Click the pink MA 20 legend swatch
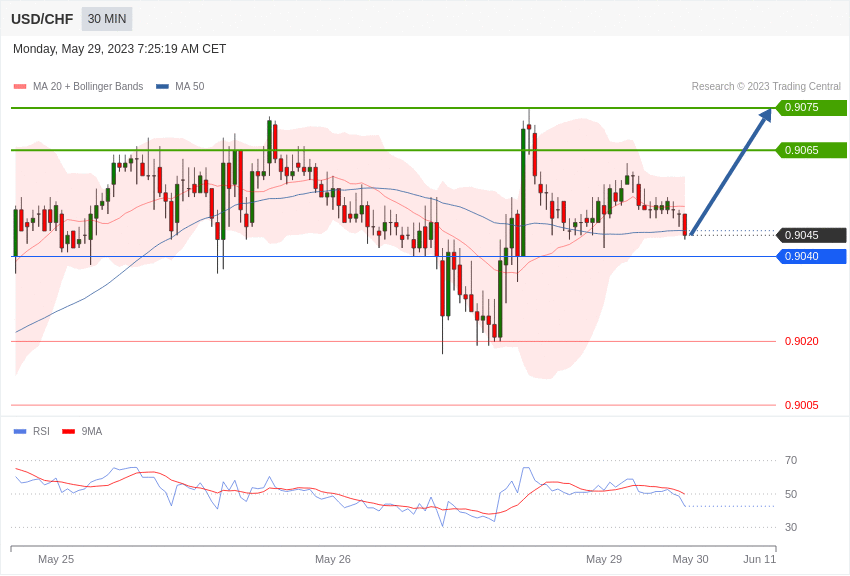 pyautogui.click(x=20, y=86)
